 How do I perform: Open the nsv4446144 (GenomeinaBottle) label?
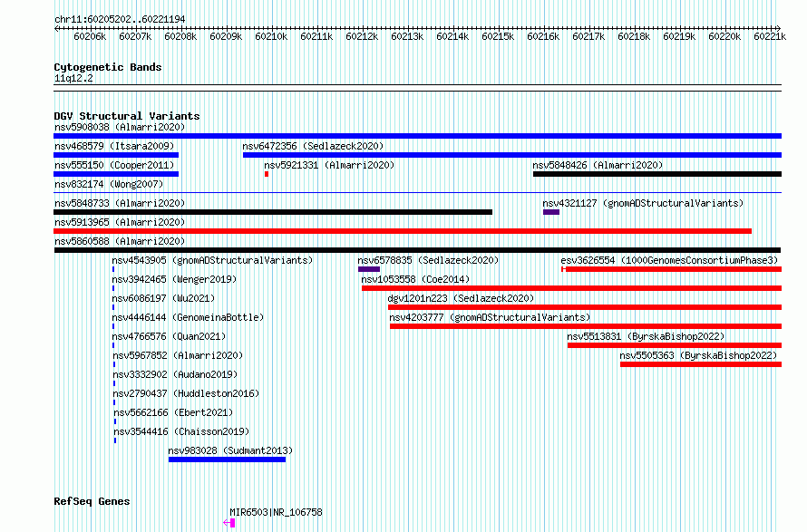(x=188, y=317)
